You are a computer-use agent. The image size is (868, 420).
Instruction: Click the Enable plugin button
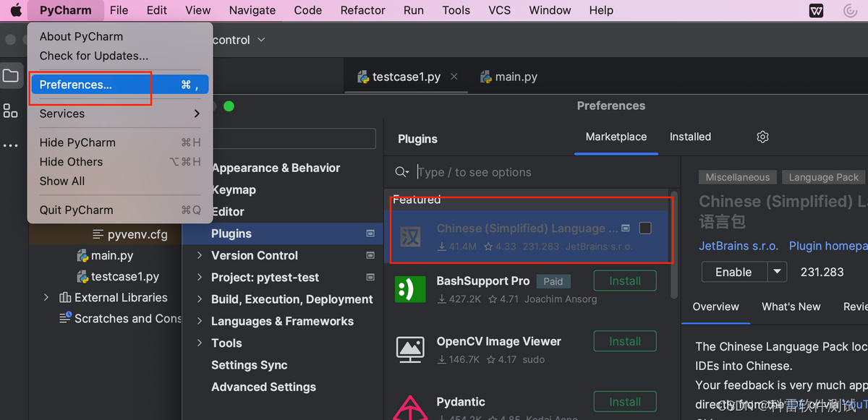pos(733,272)
